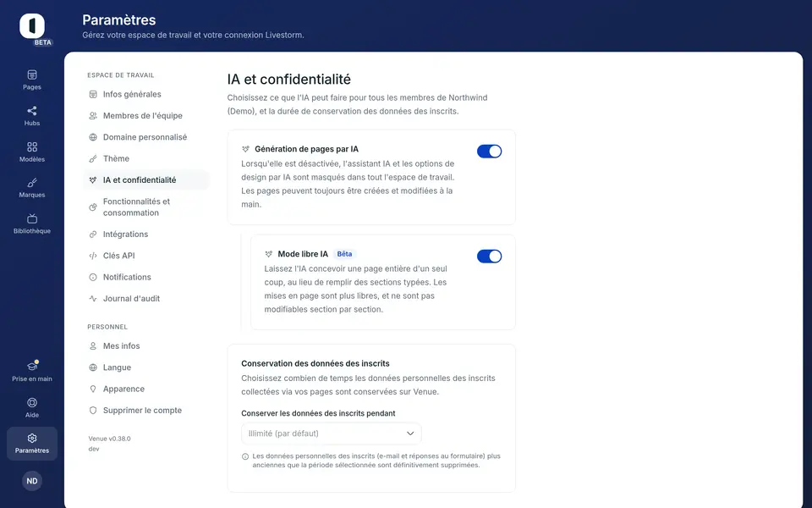Viewport: 812px width, 508px height.
Task: Click globe icon beside Langue
Action: [93, 367]
